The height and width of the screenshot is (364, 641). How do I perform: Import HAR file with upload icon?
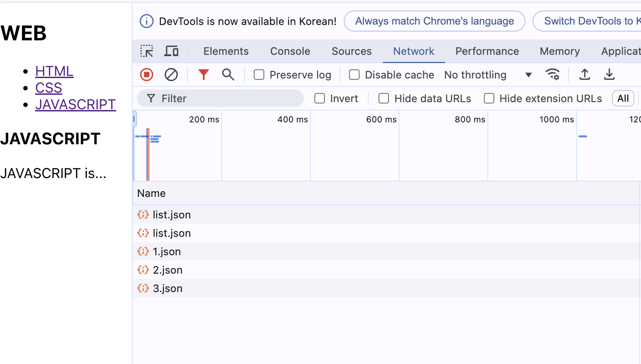(585, 75)
